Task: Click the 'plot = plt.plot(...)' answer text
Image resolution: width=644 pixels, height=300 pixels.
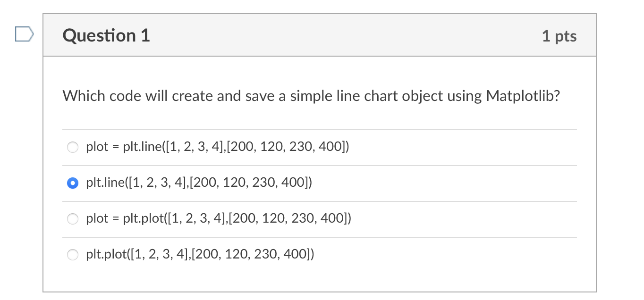Action: 219,218
